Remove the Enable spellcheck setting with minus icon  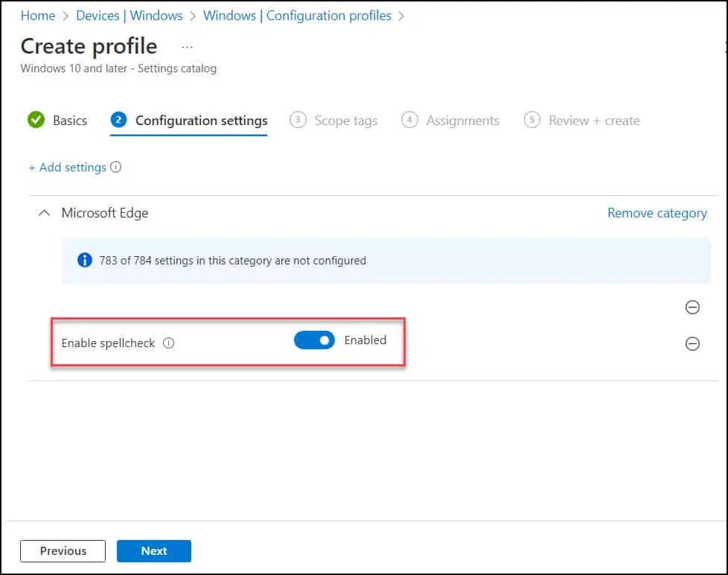pos(692,343)
